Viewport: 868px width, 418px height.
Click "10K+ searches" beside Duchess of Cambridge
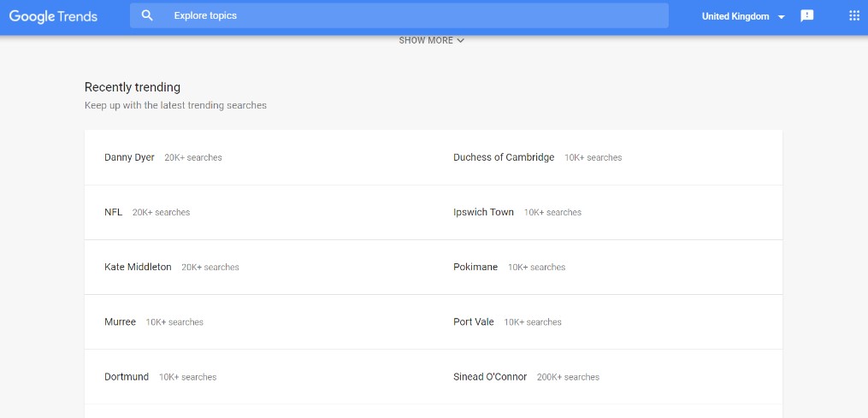[593, 158]
